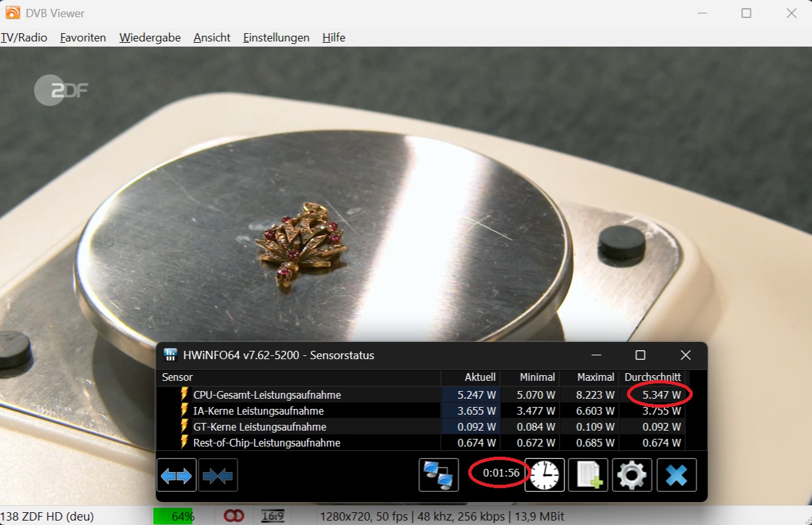Click the clock reset-timer icon in HWiNFO
This screenshot has height=525, width=812.
click(x=544, y=475)
